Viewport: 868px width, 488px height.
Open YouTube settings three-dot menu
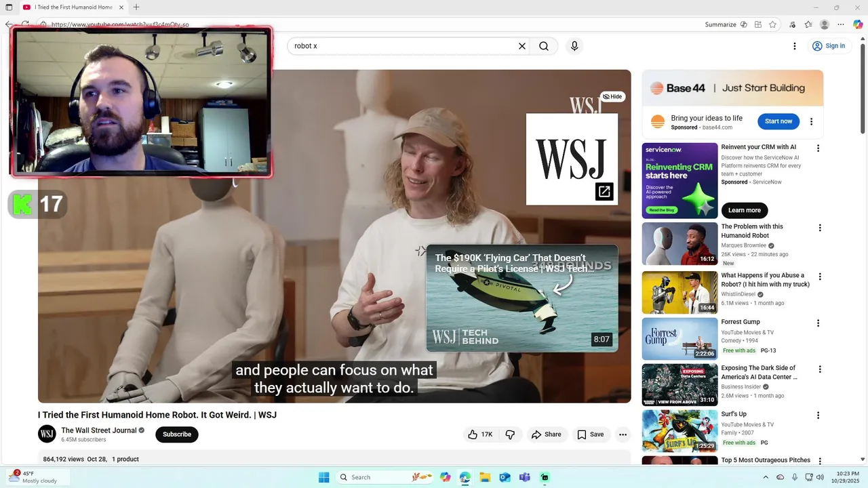(x=795, y=46)
